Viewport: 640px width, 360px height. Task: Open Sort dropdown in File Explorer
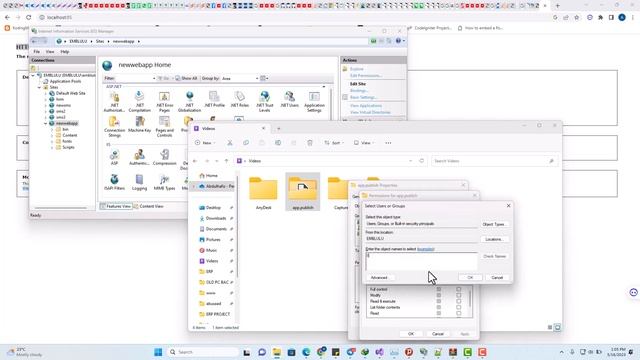coord(334,143)
